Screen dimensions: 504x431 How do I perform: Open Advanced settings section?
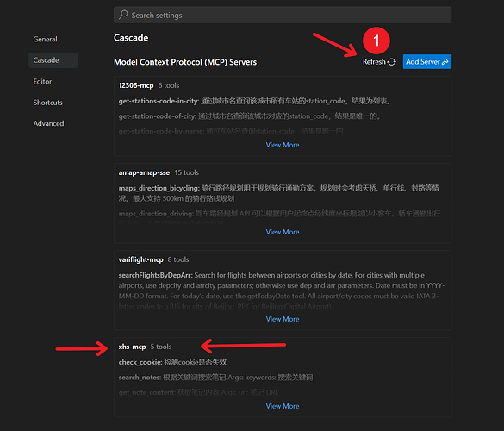pyautogui.click(x=48, y=123)
